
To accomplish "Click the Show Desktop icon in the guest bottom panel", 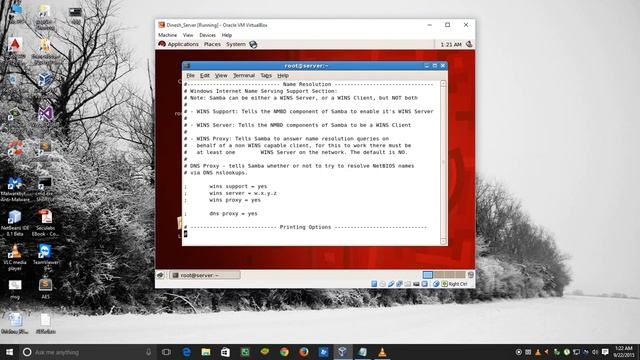I will coord(160,275).
